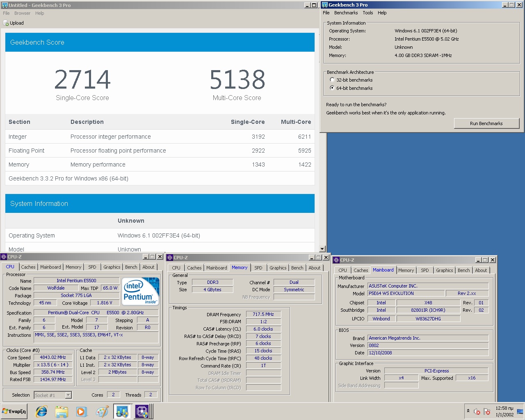Switch to Geekbench taskbar button
525x420 pixels.
tap(122, 411)
